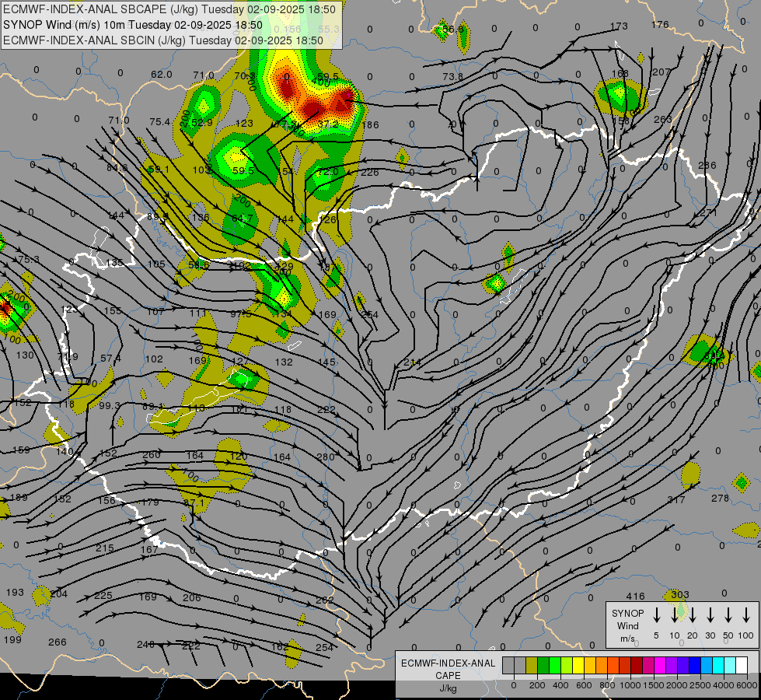This screenshot has width=761, height=700.
Task: Click the map value 416
Action: 635,596
